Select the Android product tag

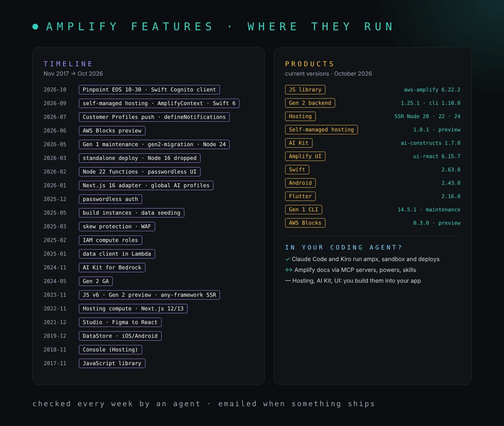300,183
